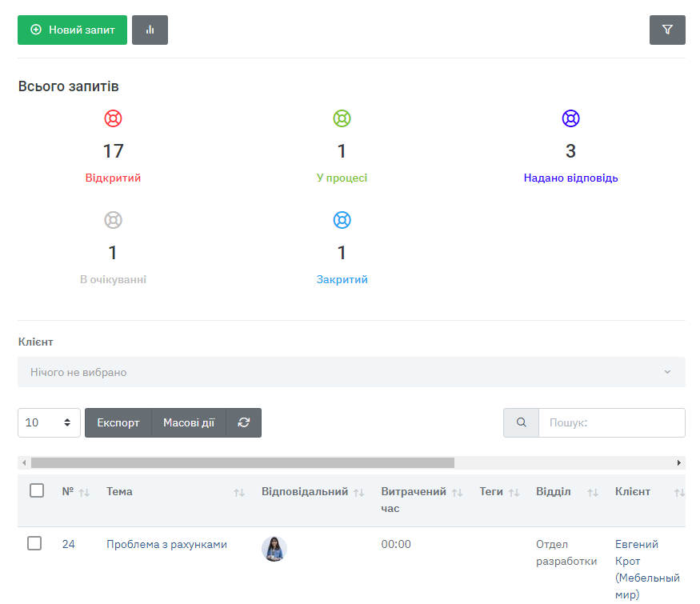700x604 pixels.
Task: Sort table by Тема column
Action: coord(238,493)
